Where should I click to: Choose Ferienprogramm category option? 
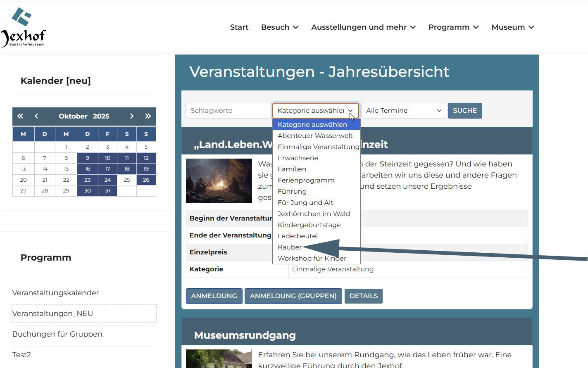click(306, 180)
